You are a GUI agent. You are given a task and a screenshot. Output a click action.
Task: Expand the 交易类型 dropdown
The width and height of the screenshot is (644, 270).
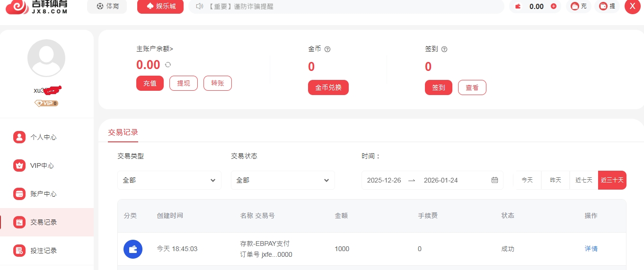169,180
